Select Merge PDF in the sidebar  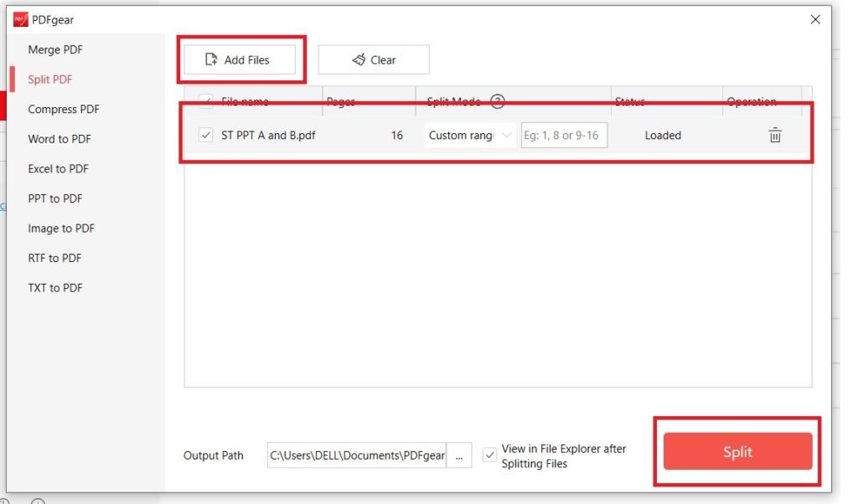[55, 49]
